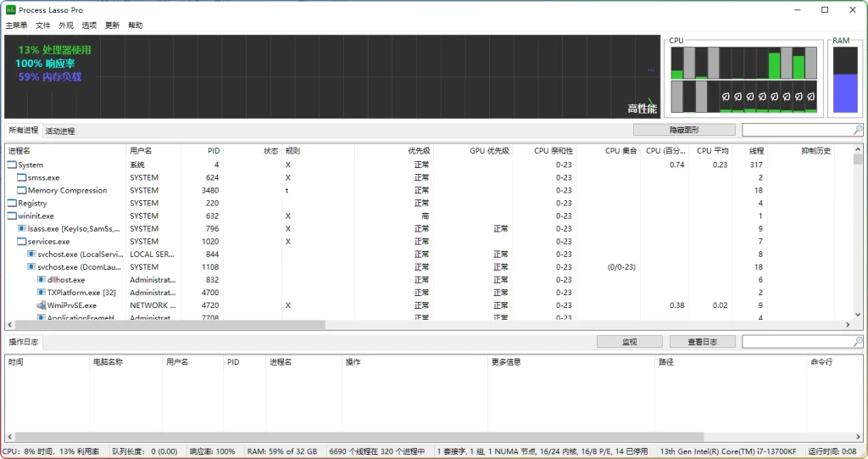Click the lsass.exe process icon
Viewport: 868px width, 459px height.
pyautogui.click(x=21, y=228)
